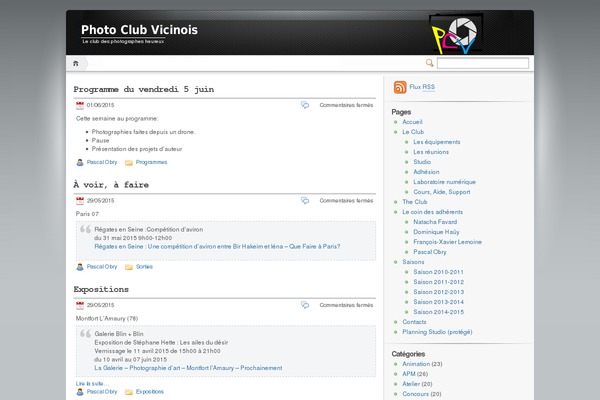The image size is (600, 400).
Task: Click the orange RSS feed icon
Action: click(400, 87)
